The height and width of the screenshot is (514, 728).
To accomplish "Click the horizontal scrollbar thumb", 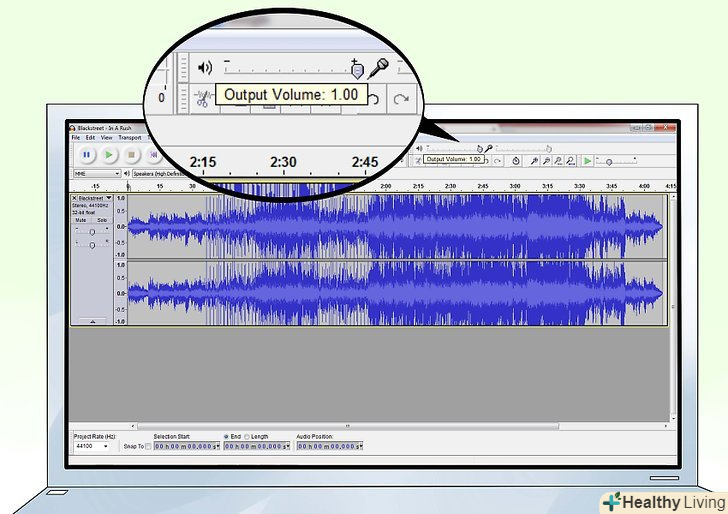I will 348,426.
